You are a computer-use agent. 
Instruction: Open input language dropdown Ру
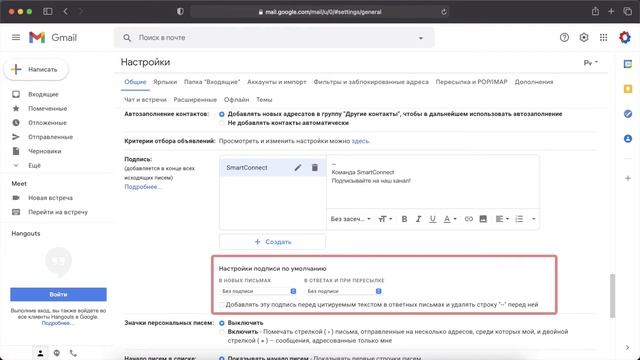point(590,63)
